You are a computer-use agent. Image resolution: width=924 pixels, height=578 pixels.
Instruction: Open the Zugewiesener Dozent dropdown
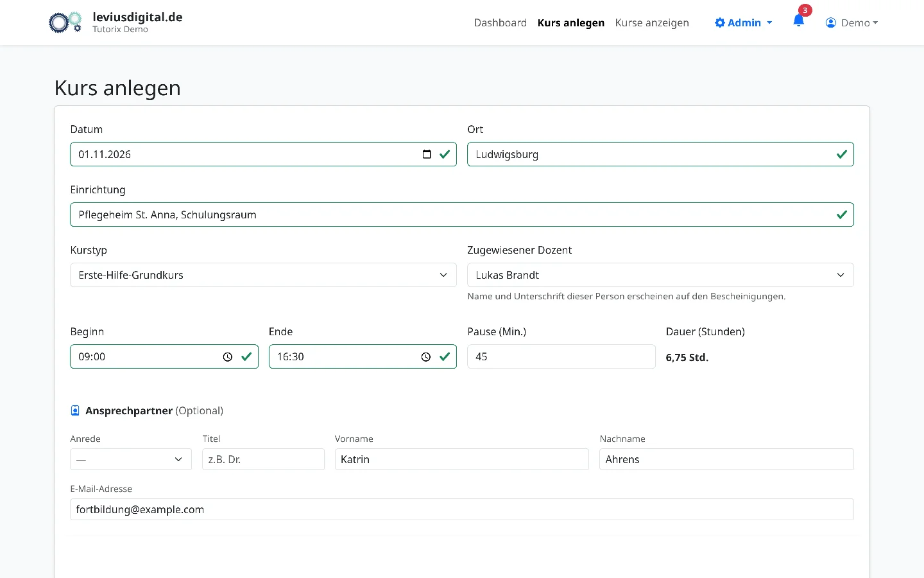pos(660,275)
